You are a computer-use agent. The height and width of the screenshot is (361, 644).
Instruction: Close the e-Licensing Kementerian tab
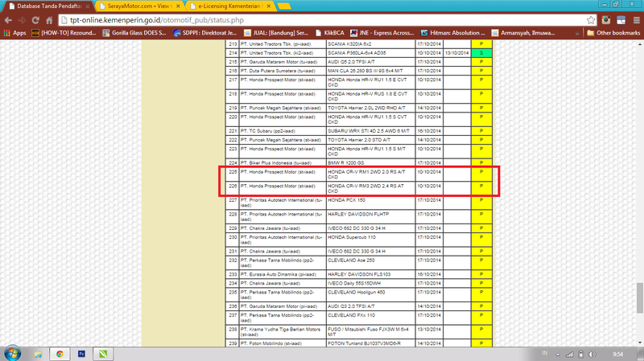point(269,6)
